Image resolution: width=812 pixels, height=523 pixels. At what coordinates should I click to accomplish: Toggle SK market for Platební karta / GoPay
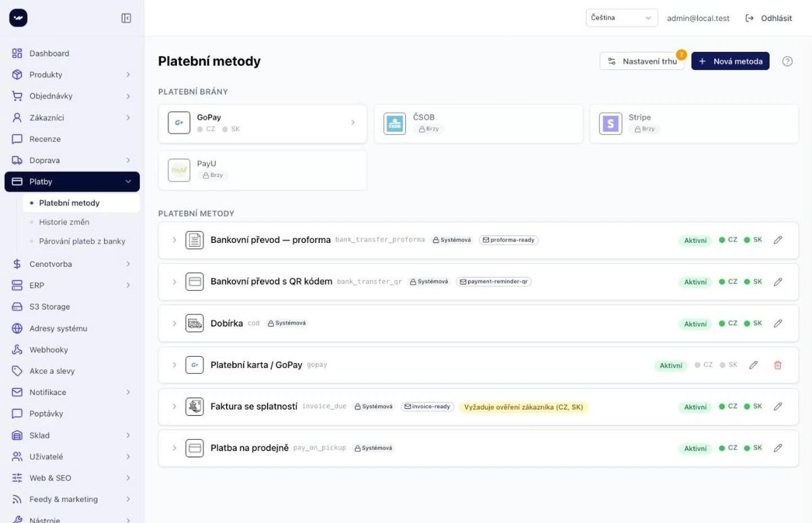(x=729, y=365)
